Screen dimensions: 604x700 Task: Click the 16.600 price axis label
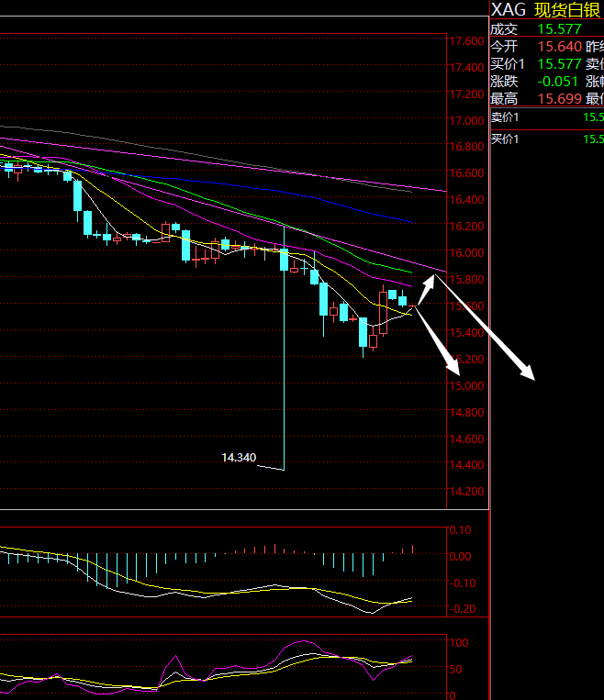[466, 172]
